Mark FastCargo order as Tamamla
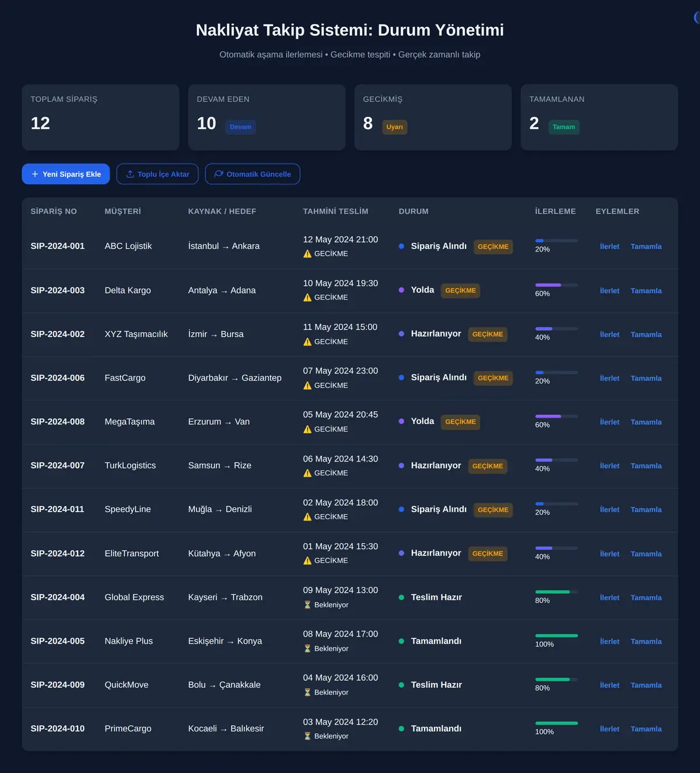The width and height of the screenshot is (700, 773). [646, 378]
